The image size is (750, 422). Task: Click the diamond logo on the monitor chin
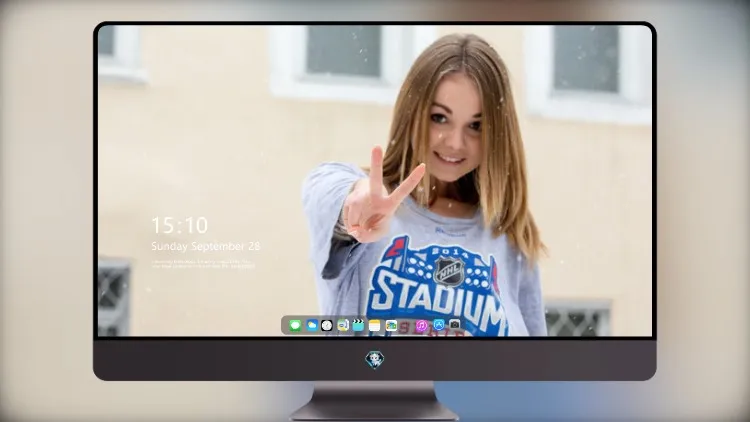pos(375,360)
